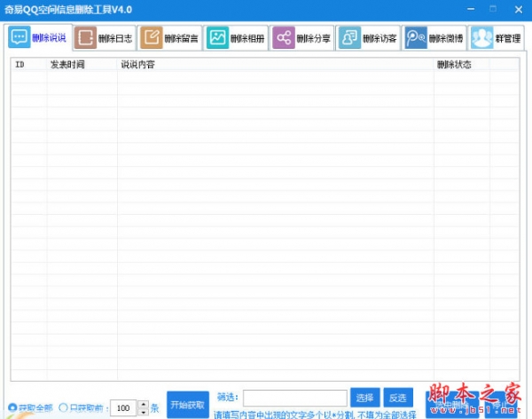Select the 只获取前 radio button

click(x=62, y=407)
